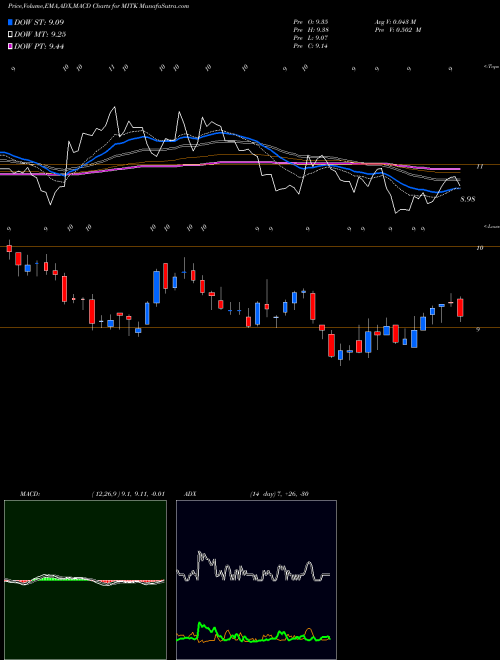Click the MACD (12,26,9) values text
The image size is (500, 660).
pyautogui.click(x=128, y=494)
